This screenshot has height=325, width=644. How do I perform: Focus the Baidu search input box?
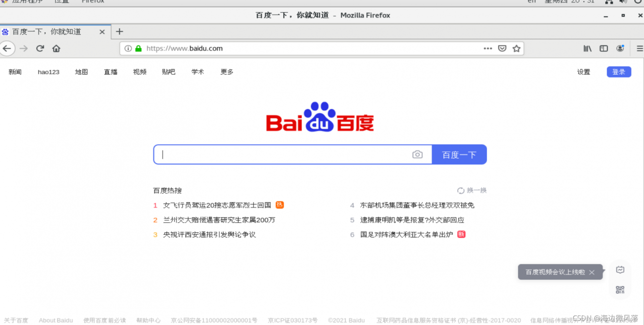(293, 155)
